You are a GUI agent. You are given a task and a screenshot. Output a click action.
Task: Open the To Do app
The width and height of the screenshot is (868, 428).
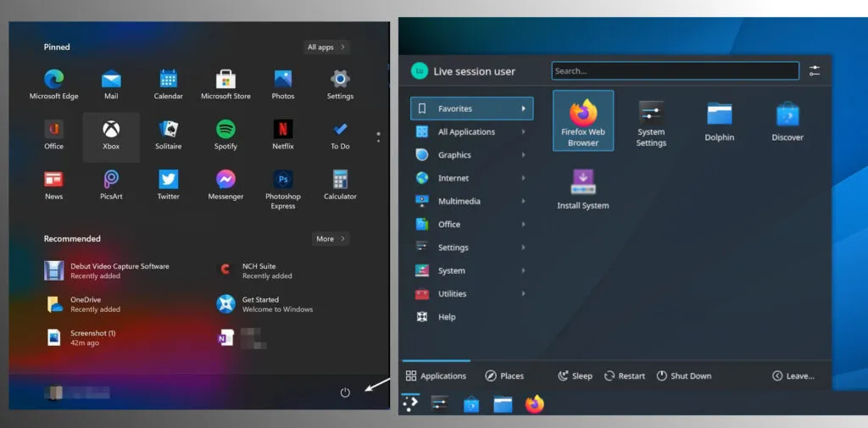coord(340,136)
